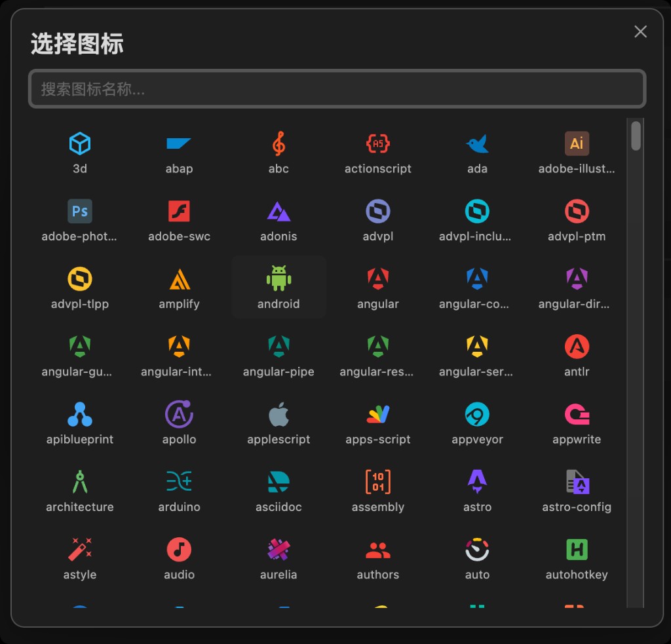Pick the red angular icon
This screenshot has width=671, height=644.
click(378, 278)
